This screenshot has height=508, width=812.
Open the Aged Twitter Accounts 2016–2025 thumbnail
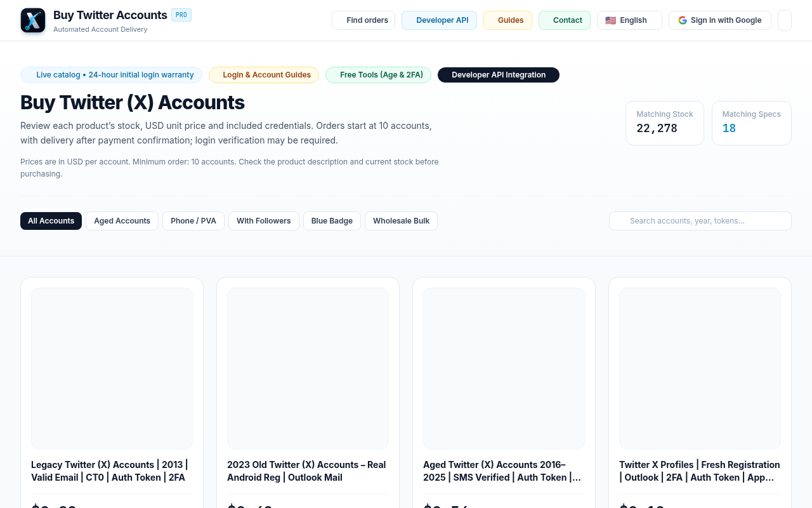(504, 368)
